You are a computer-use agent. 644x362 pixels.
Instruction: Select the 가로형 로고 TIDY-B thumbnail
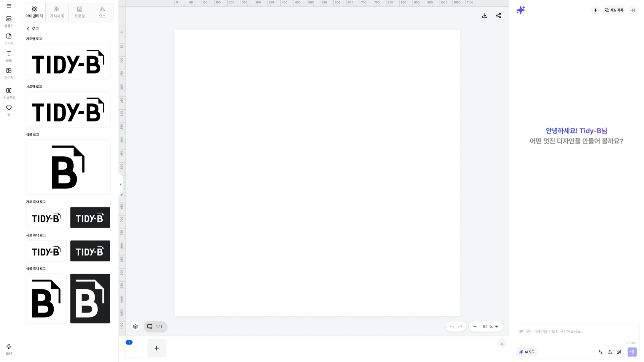(68, 62)
